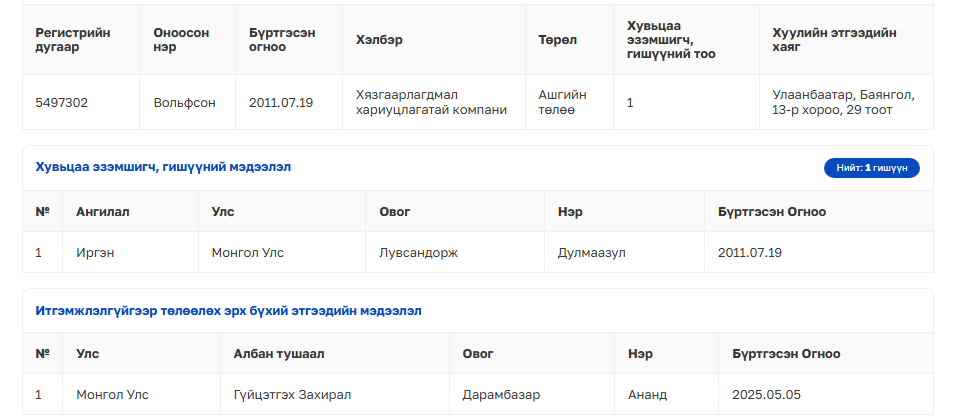This screenshot has height=420, width=956.
Task: Click the surname "Дарамбазар"
Action: [501, 394]
